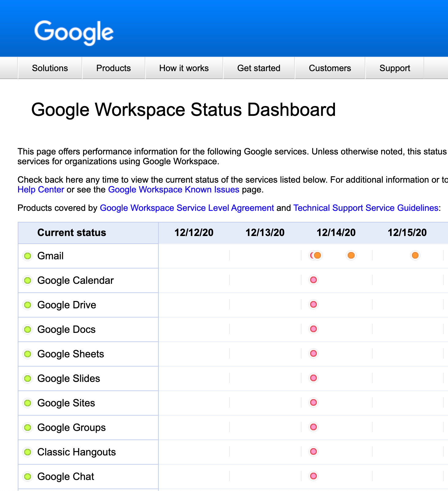This screenshot has height=491, width=448.
Task: Select How it works in the navigation bar
Action: (184, 68)
